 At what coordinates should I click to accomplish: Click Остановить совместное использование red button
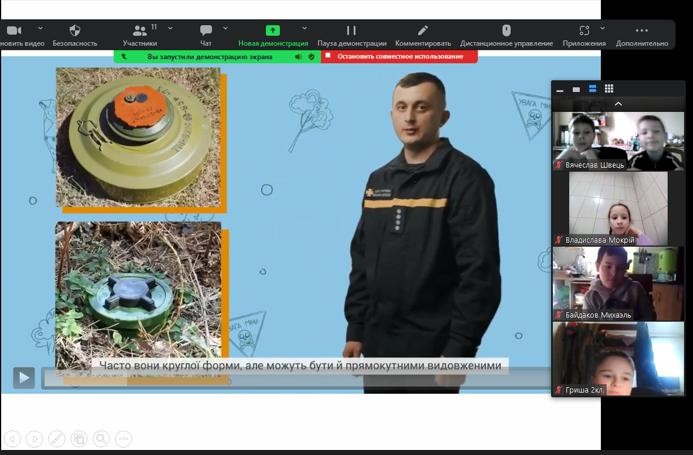click(399, 57)
